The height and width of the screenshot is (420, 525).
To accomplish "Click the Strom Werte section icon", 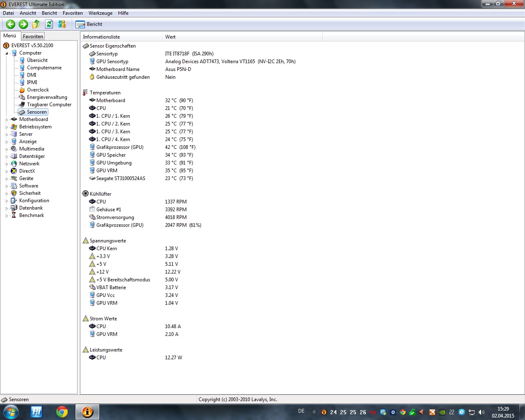I will [x=85, y=318].
